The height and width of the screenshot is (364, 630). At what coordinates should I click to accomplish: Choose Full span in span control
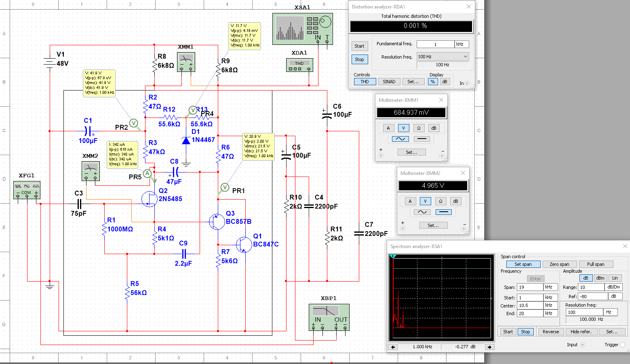(x=596, y=264)
